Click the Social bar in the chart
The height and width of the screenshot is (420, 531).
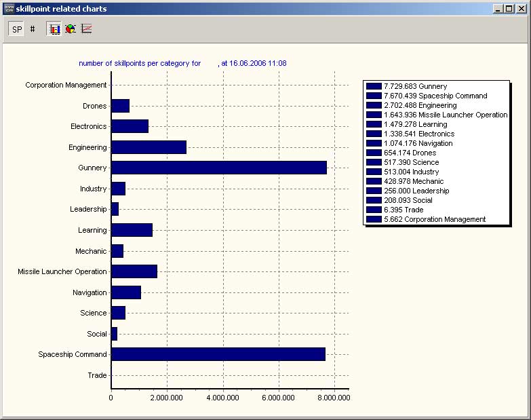click(x=114, y=334)
